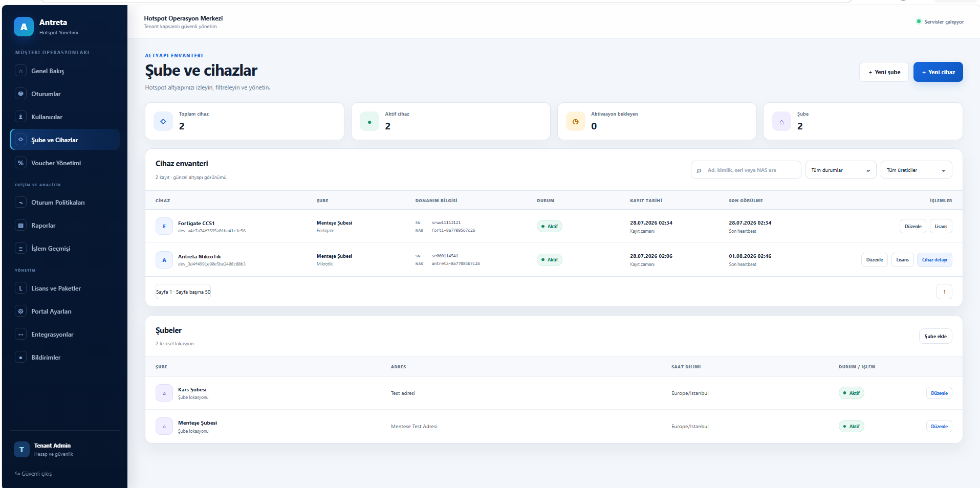Screen dimensions: 980x488
Task: Expand the Tüm durumlar dropdown
Action: coord(841,170)
